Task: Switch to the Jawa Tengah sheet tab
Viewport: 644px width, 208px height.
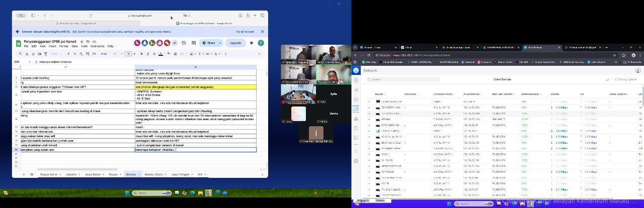Action: [180, 174]
